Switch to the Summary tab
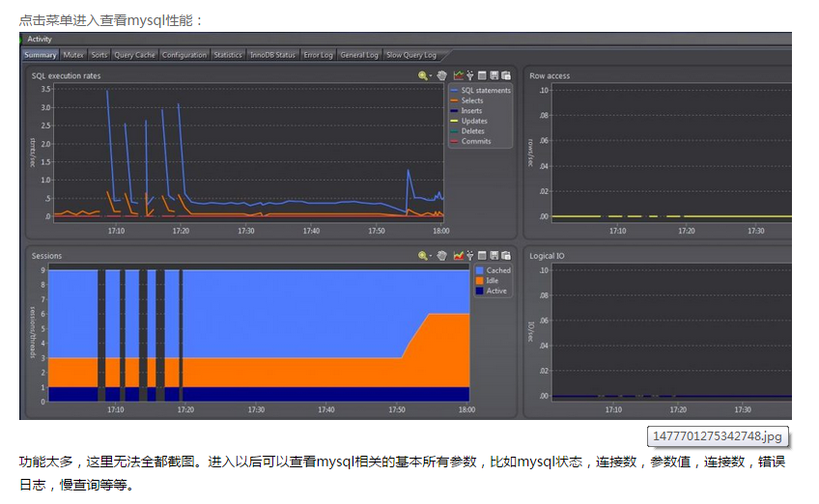Screen dimensions: 819x504 [x=41, y=55]
